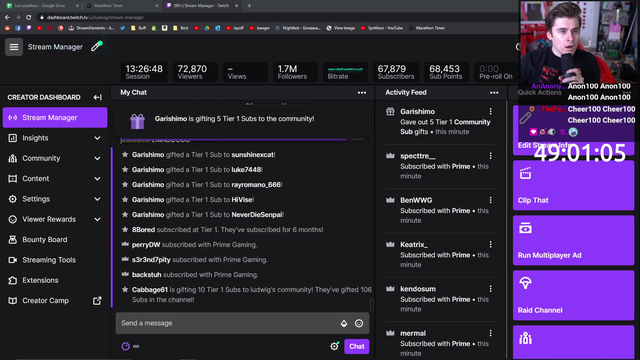Click the Bitrate stat graph
This screenshot has width=640, height=360.
(345, 72)
